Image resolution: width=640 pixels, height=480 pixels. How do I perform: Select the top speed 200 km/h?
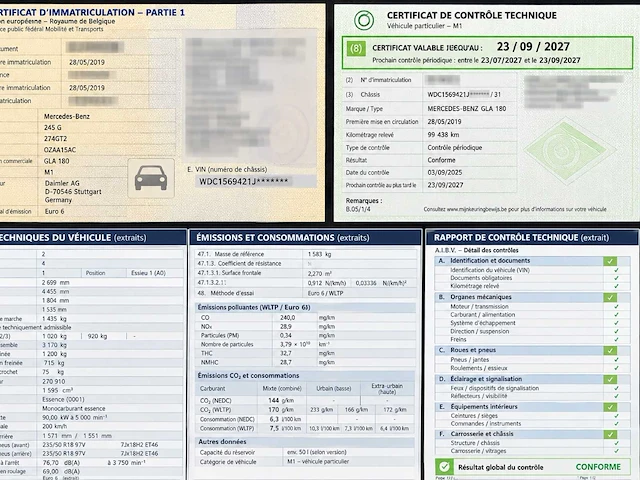click(x=55, y=426)
